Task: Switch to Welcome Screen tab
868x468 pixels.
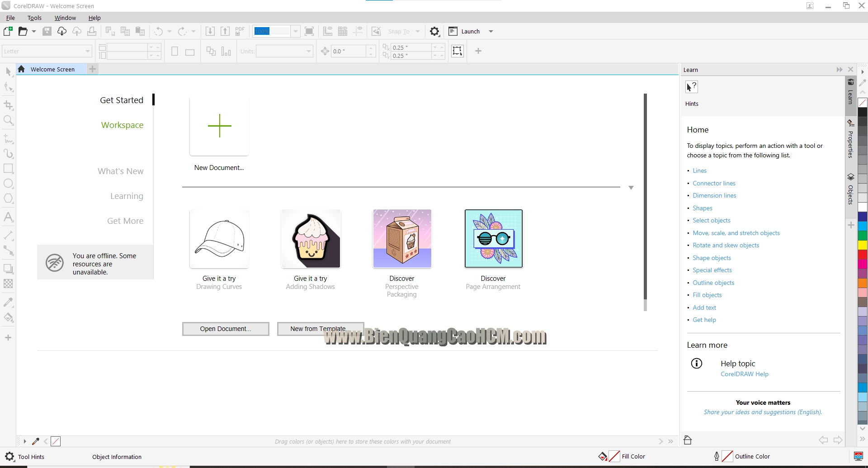Action: [52, 69]
